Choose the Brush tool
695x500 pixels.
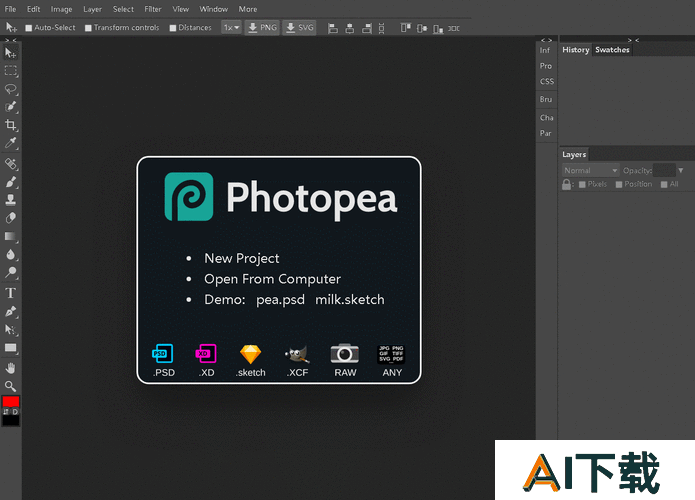[x=10, y=182]
